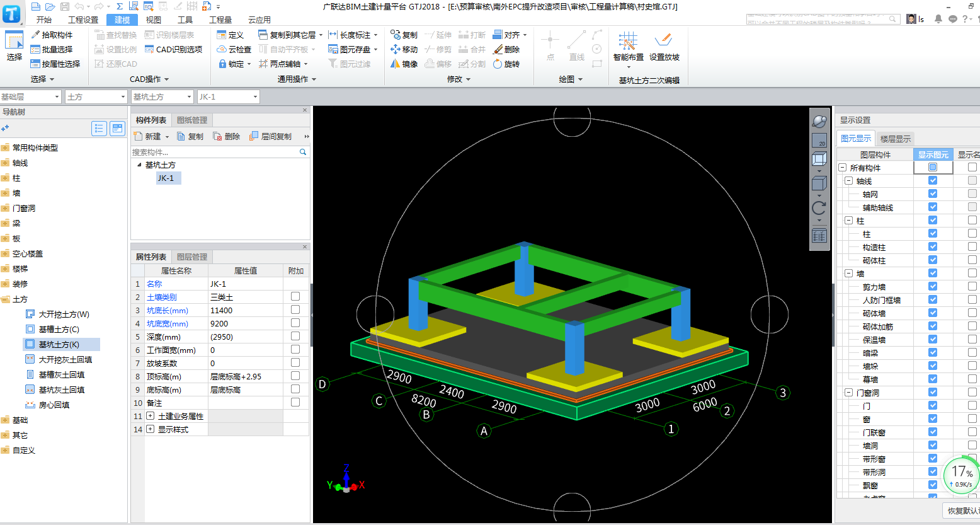The width and height of the screenshot is (980, 525).
Task: Click the 删除 delete tool in ribbon
Action: point(506,49)
